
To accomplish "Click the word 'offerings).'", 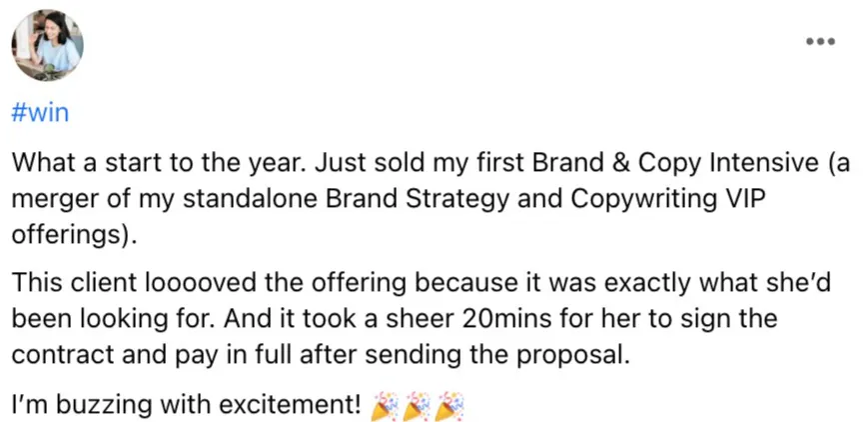I will [x=74, y=236].
